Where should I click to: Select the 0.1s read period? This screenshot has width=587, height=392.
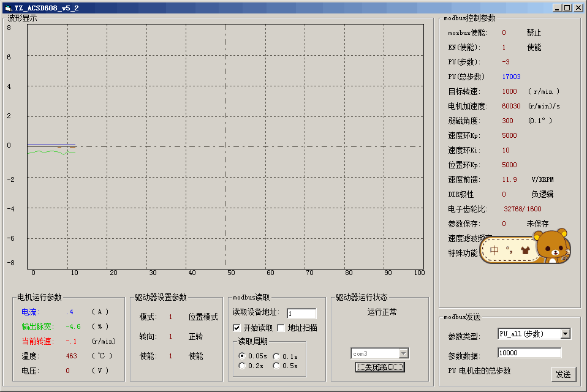click(x=276, y=356)
